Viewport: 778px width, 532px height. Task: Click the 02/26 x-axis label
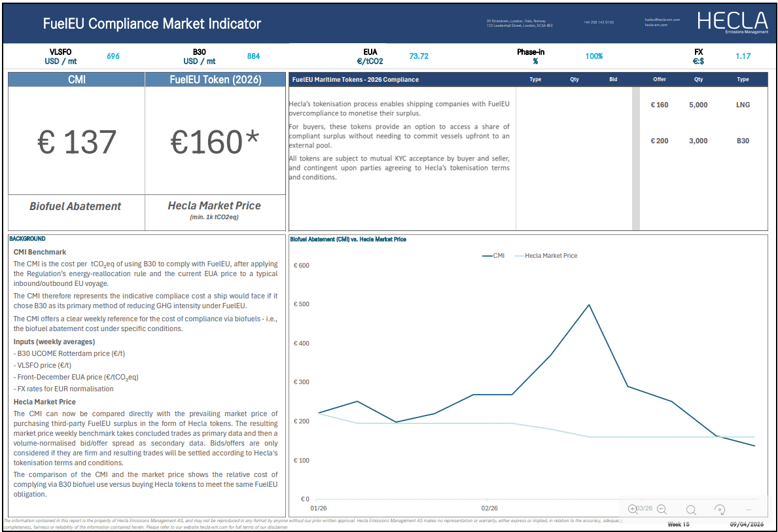489,508
